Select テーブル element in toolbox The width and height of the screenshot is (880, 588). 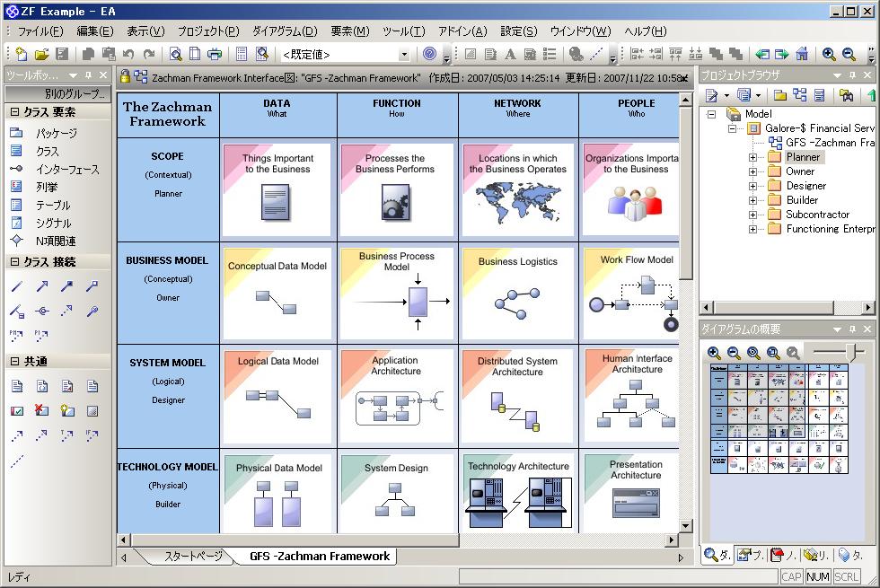(53, 205)
